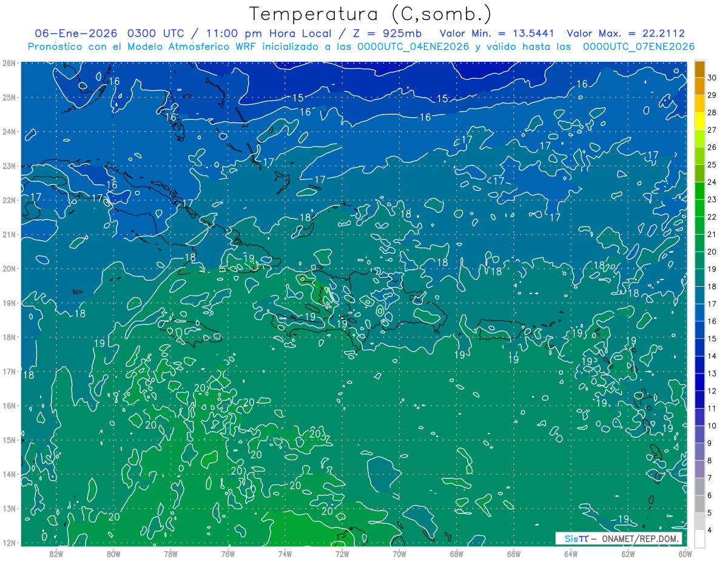Click the 78W longitude axis label
The image size is (728, 562).
170,554
